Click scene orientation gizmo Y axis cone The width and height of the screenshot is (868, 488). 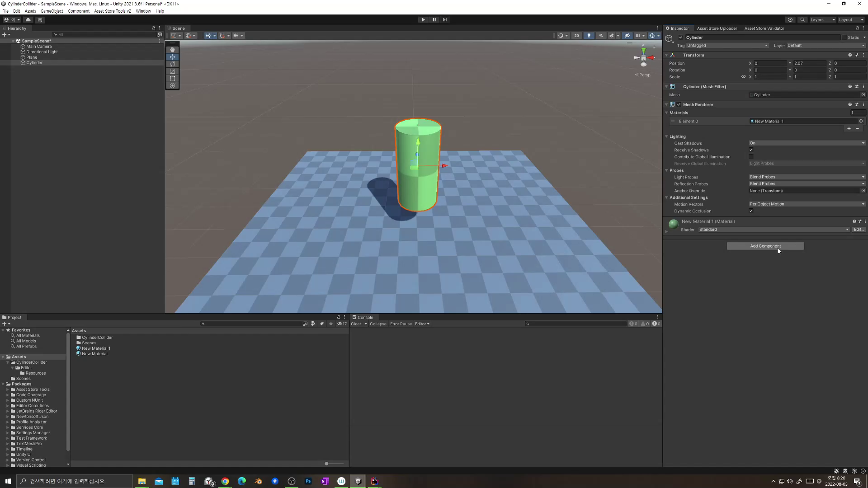point(643,51)
